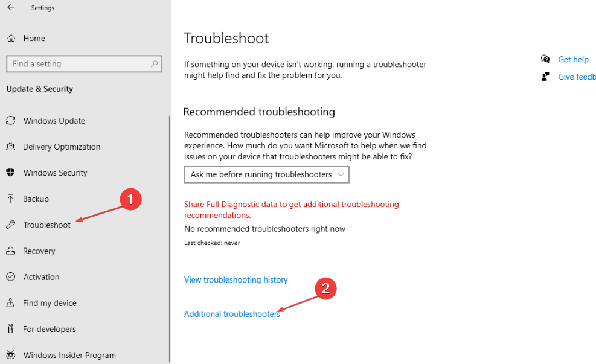Click 'Last checked: never' text
Screen dimensions: 596x364
(212, 243)
